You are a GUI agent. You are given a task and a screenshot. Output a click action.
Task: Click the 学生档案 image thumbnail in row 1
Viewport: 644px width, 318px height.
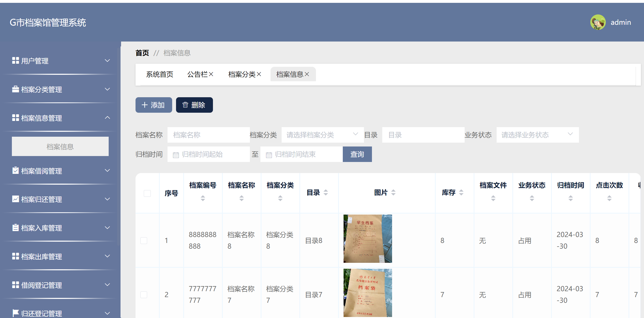(x=368, y=239)
